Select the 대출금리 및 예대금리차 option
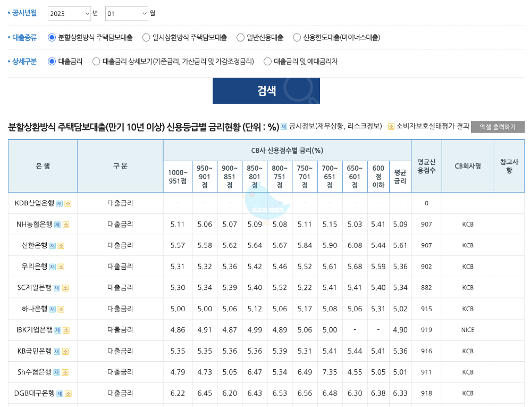532x407 pixels. (268, 61)
